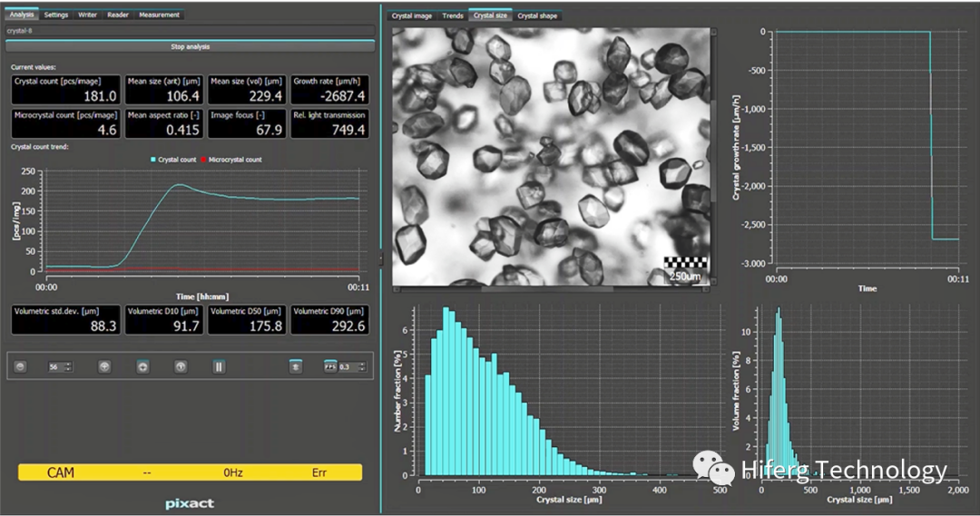Click the Mean size (arit) value 106.4
The height and width of the screenshot is (516, 980).
[x=182, y=95]
